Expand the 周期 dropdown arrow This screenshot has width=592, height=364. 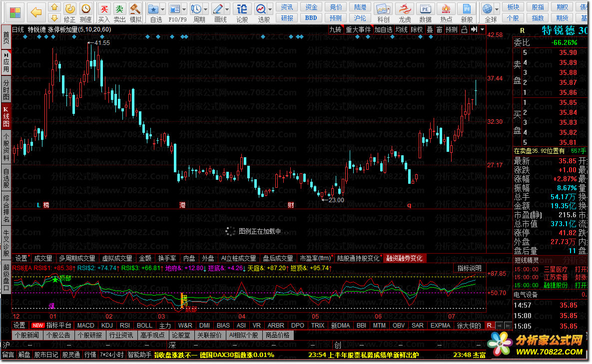pos(206,9)
